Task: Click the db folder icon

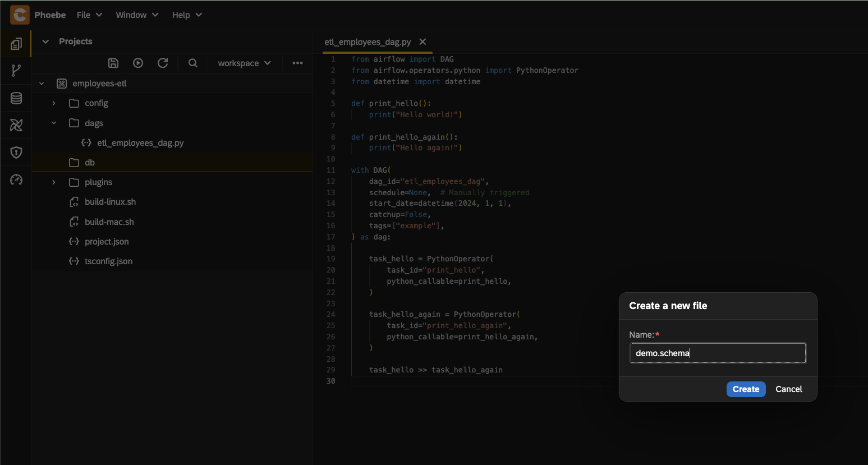Action: (74, 163)
